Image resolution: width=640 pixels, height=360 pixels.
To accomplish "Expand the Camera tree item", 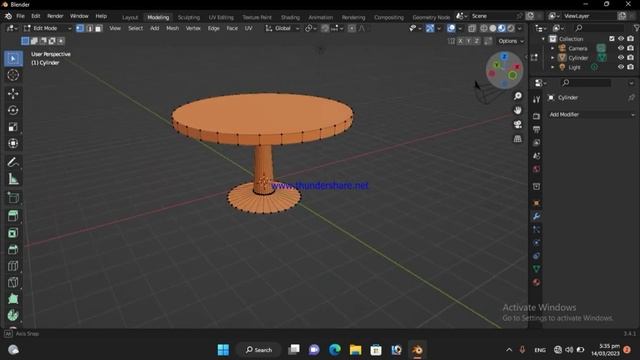I will [x=553, y=48].
